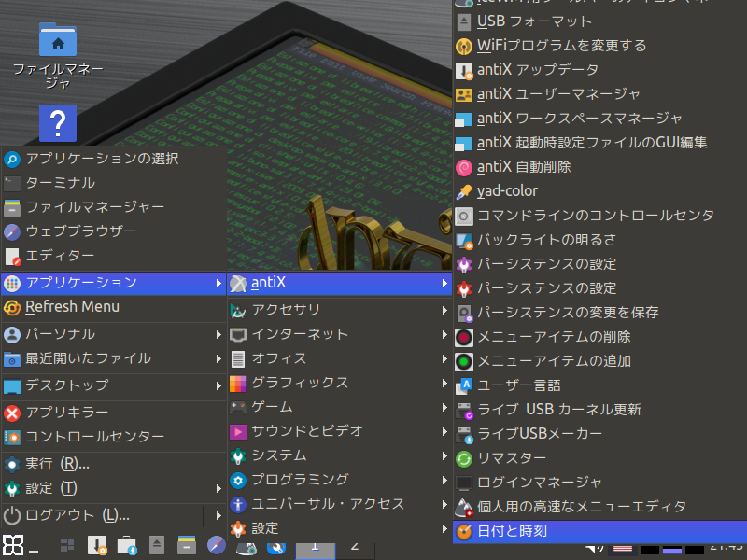Expand the 最近開いたファイル submenu
Screen dimensions: 747x560
[x=113, y=359]
